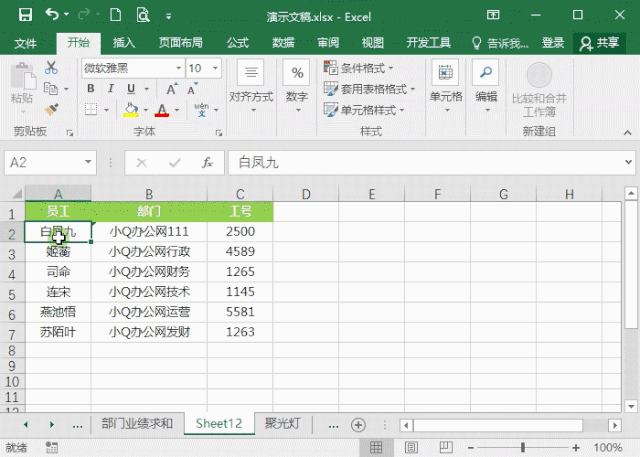The image size is (640, 457).
Task: Cut selection with scissors icon
Action: tap(51, 68)
